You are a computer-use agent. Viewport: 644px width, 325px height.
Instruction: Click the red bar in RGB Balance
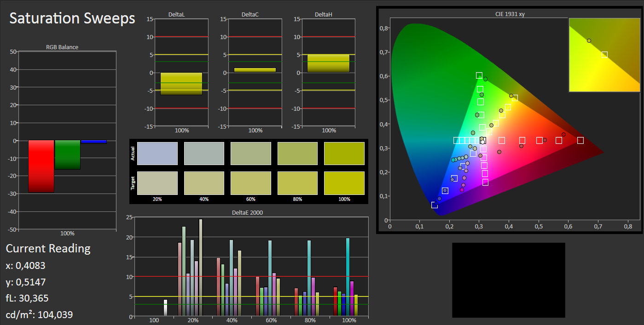click(41, 166)
